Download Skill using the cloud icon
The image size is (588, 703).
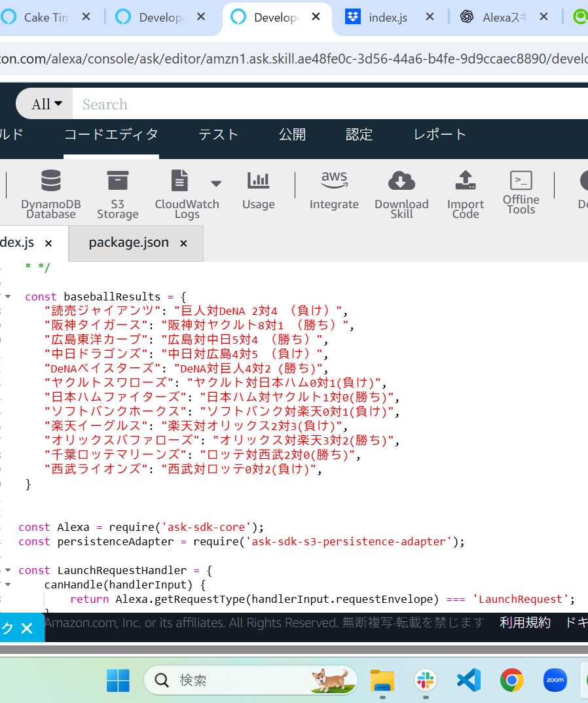click(x=401, y=181)
